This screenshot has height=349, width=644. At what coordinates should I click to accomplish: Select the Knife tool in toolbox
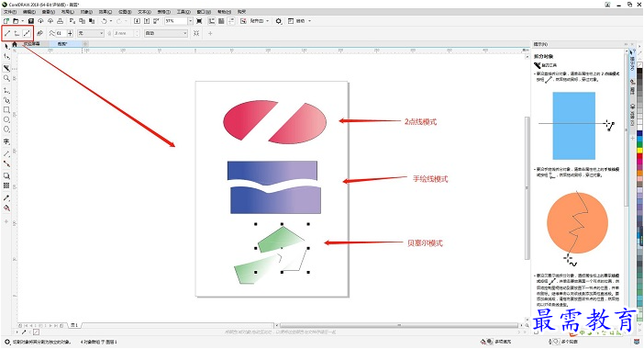[x=6, y=68]
